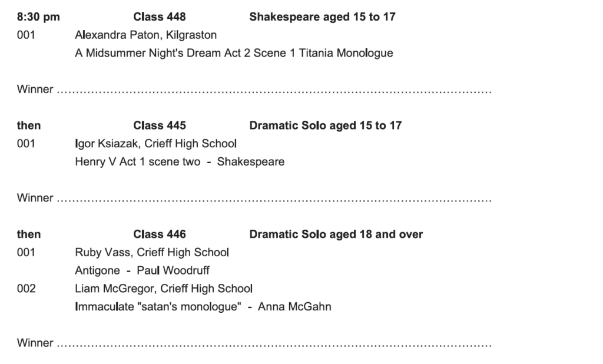Select "Dramatic Solo aged 18 and over" title
Screen dimensions: 603x364
(336, 234)
